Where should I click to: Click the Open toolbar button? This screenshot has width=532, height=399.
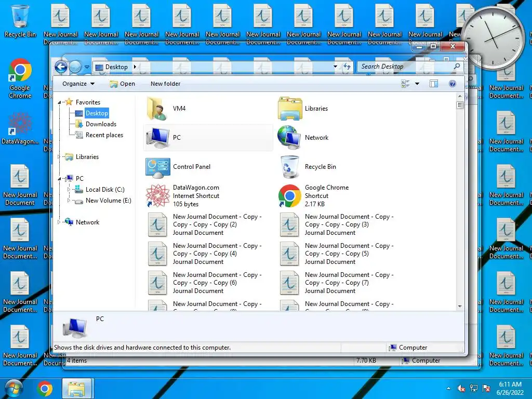pos(123,84)
